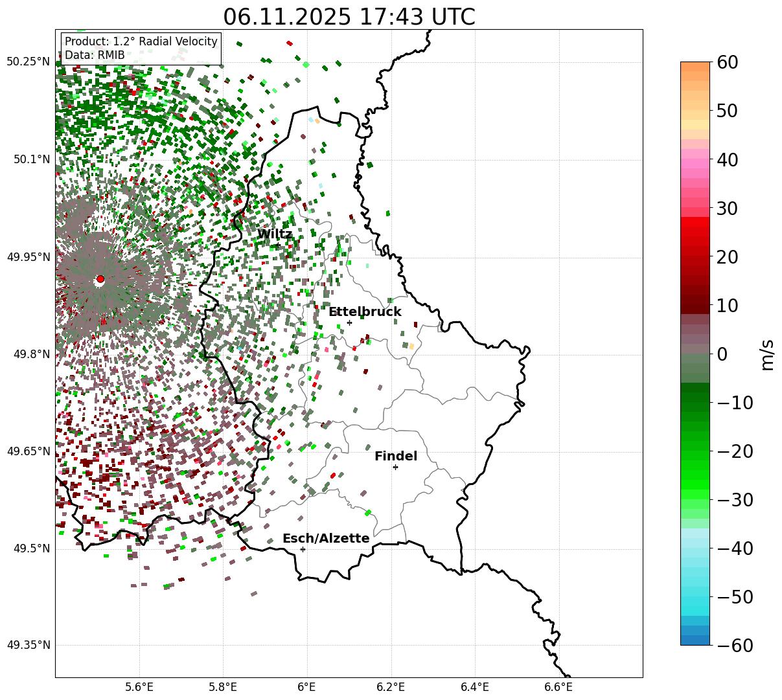Click the colorbar 20 tick label
782x700 pixels.
pos(727,256)
